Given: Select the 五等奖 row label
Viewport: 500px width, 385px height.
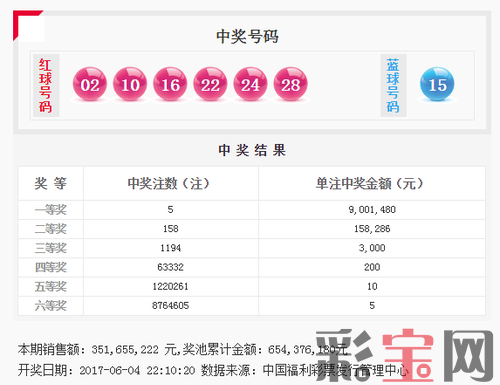Looking at the screenshot, I should 51,287.
